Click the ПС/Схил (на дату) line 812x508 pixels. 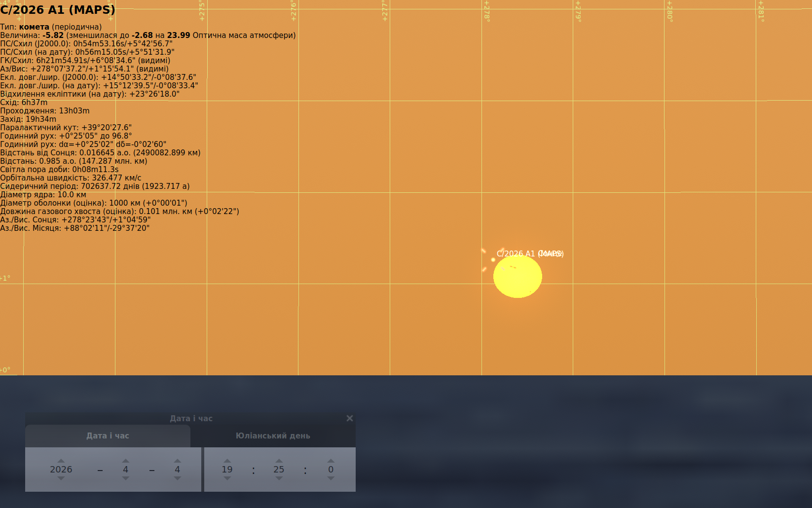[87, 52]
